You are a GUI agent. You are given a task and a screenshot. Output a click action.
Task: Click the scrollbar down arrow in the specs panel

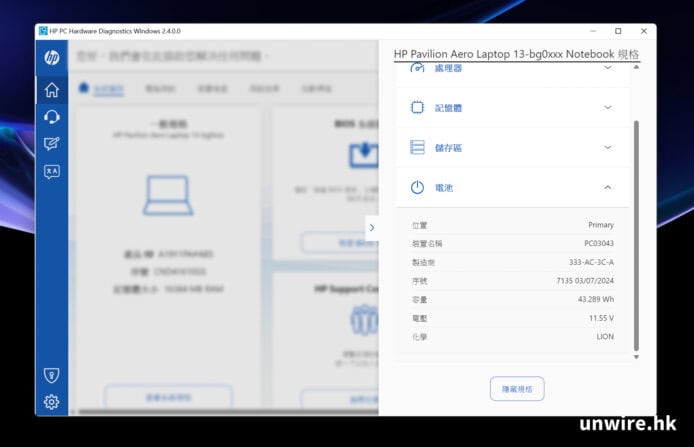pos(636,356)
